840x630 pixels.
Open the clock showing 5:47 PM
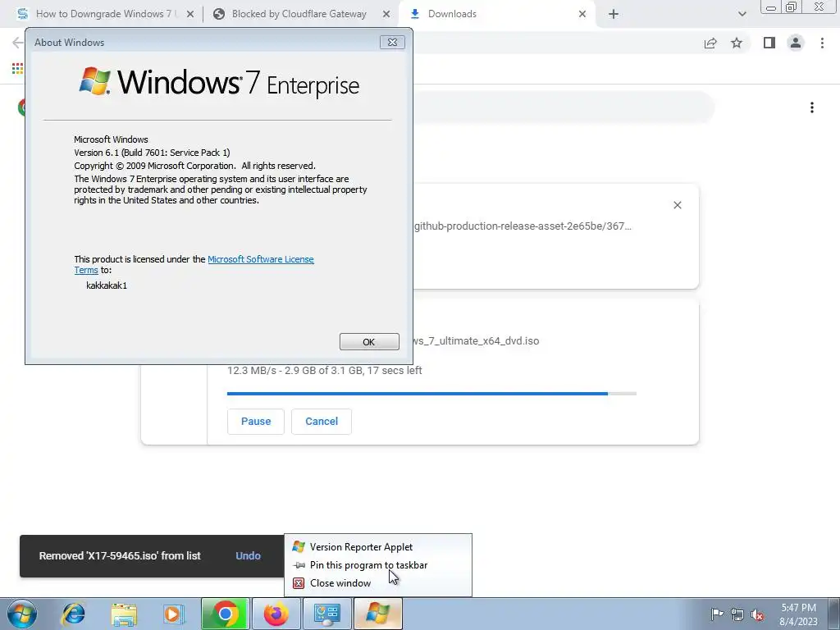pyautogui.click(x=798, y=614)
